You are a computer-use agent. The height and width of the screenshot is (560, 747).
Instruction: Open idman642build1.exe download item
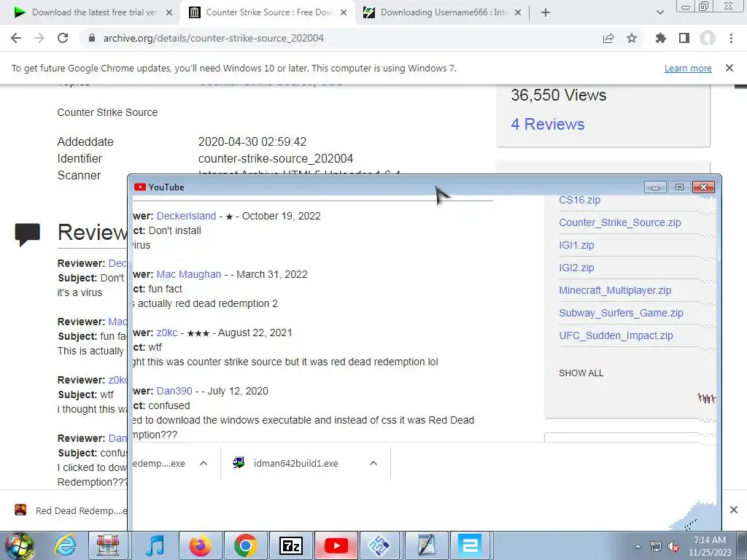click(x=295, y=463)
